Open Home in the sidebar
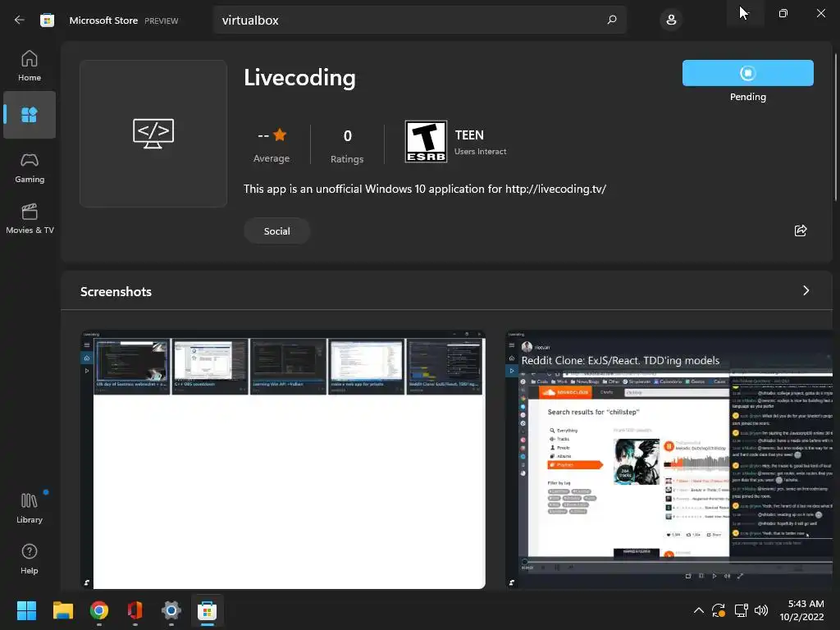 [x=30, y=66]
